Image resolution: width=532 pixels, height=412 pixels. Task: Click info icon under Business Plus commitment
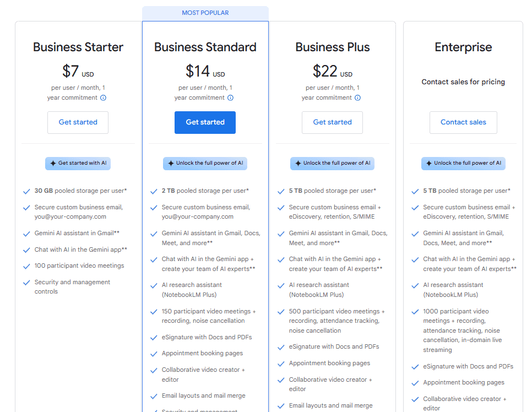pos(357,97)
